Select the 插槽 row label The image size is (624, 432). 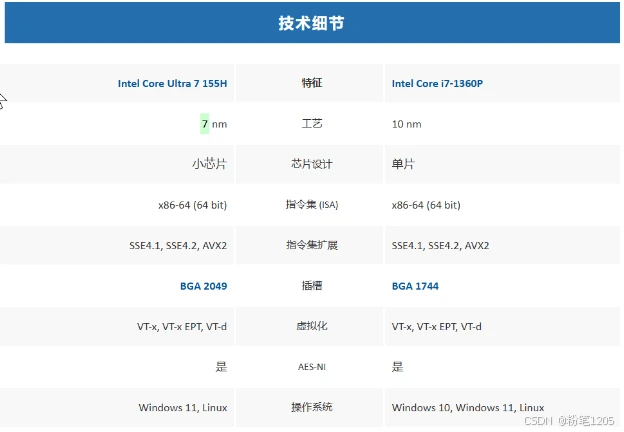click(x=312, y=286)
